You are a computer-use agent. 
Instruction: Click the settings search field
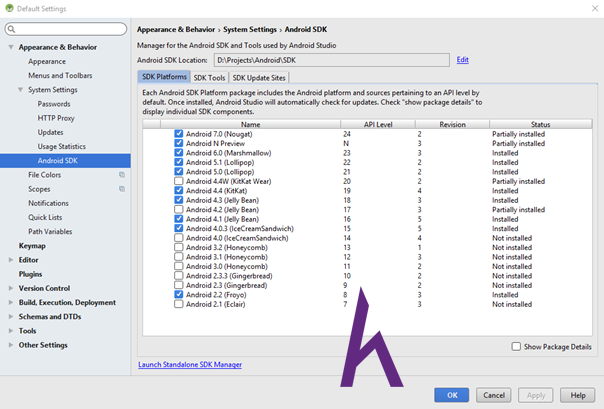point(66,29)
